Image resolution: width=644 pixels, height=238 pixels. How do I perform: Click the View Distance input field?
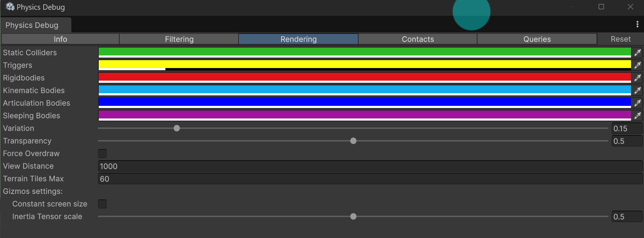(x=369, y=166)
